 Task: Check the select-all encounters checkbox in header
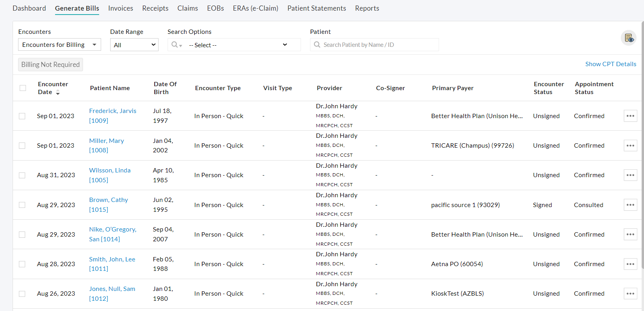click(x=23, y=88)
